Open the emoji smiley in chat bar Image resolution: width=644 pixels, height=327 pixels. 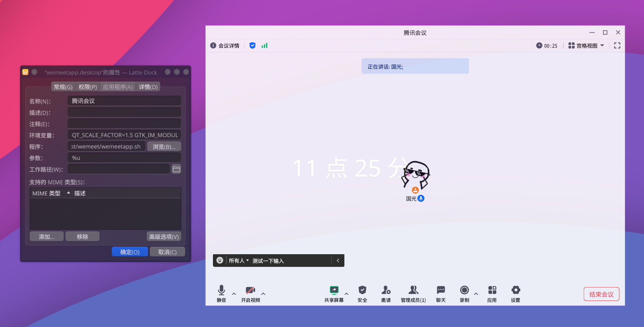220,260
